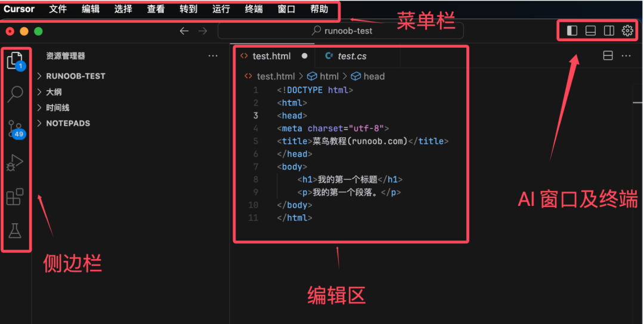644x324 pixels.
Task: Switch to the test.html tab
Action: [x=272, y=56]
